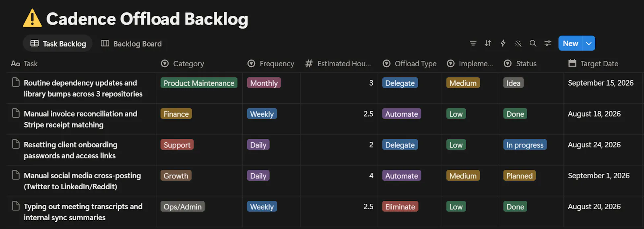Click the red Eliminate tag

(400, 207)
